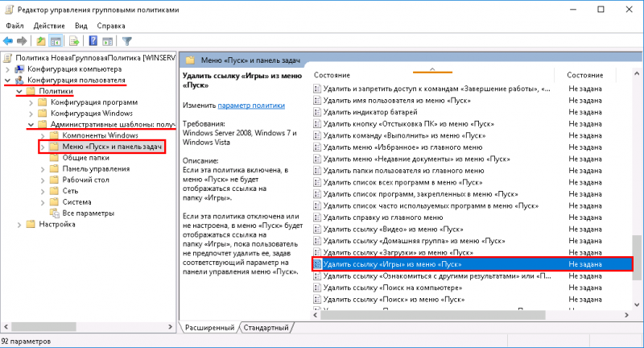
Task: Click folder icon of «Рабочий стол»
Action: click(54, 180)
